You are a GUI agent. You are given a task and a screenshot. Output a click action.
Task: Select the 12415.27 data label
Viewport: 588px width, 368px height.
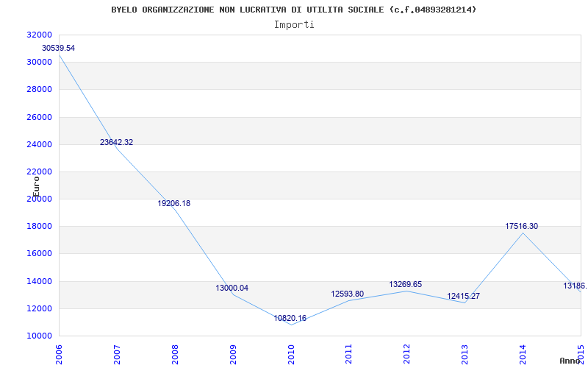point(464,297)
